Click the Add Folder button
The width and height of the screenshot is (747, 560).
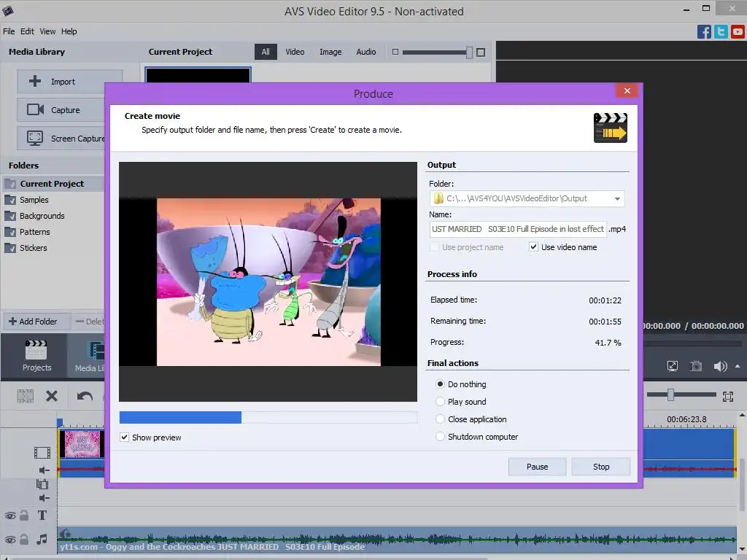click(x=37, y=322)
